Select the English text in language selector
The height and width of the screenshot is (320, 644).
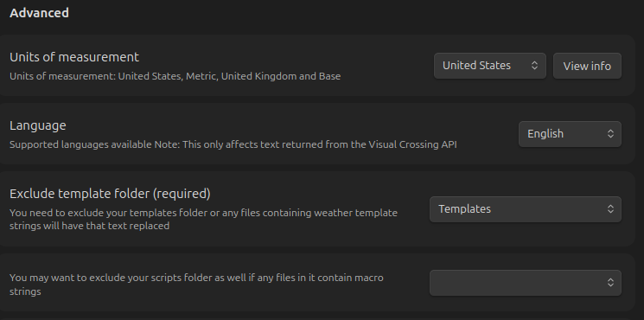[545, 134]
